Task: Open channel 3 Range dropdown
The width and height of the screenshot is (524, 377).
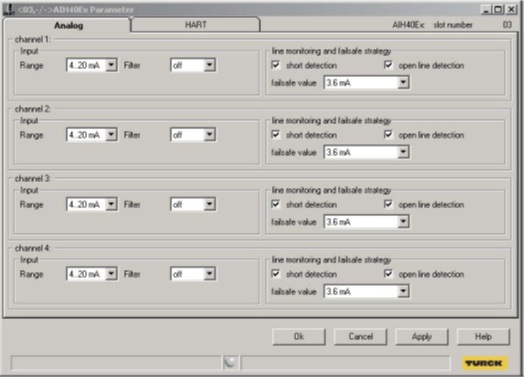Action: [111, 204]
